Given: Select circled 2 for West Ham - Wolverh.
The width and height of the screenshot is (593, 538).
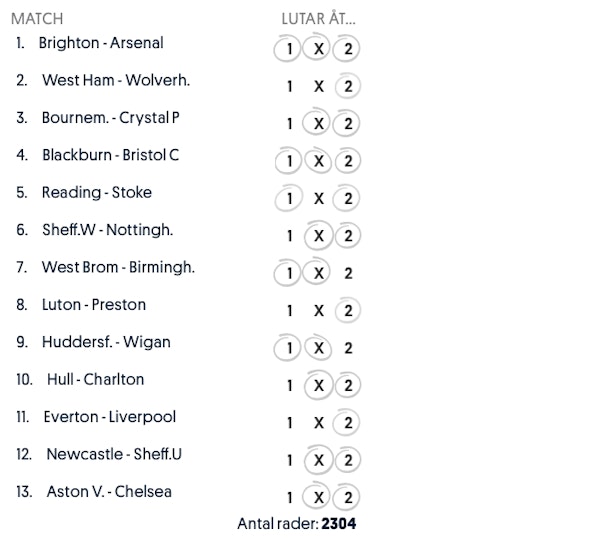Looking at the screenshot, I should (348, 86).
